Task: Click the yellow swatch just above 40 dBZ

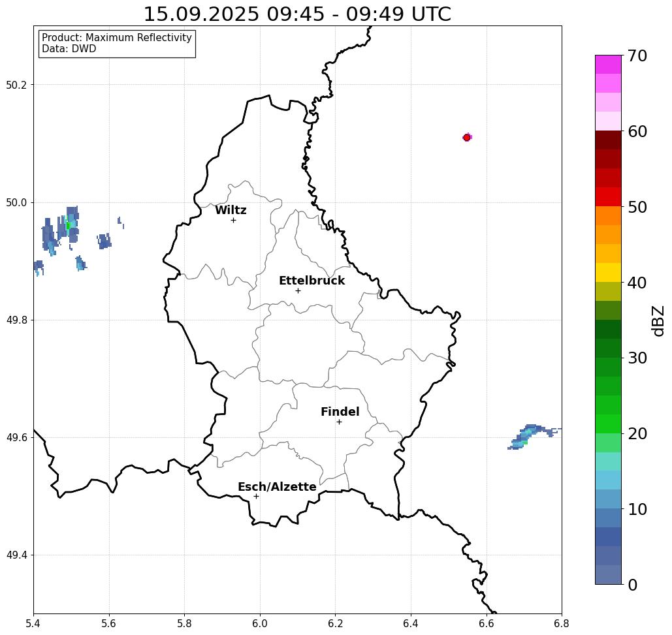Action: pyautogui.click(x=608, y=273)
